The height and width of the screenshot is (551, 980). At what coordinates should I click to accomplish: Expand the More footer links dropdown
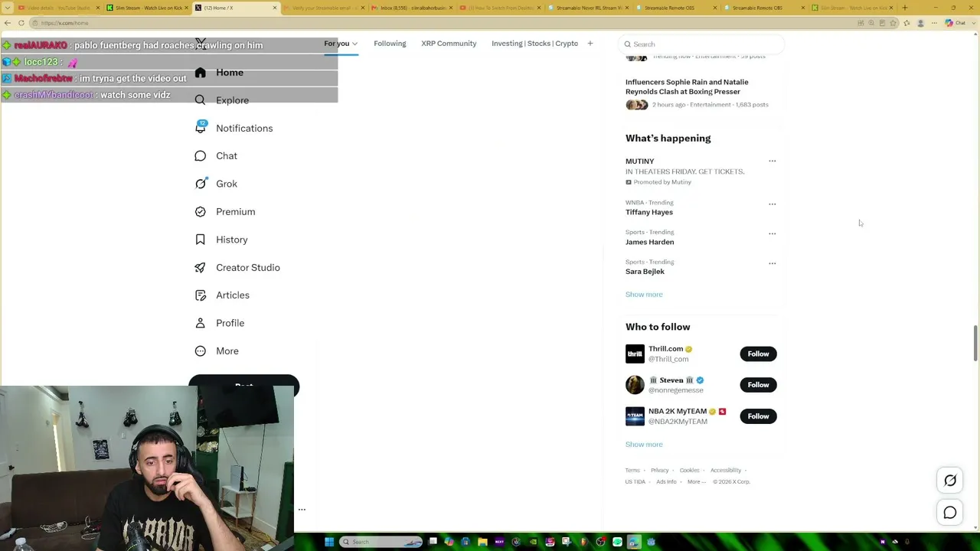tap(696, 482)
